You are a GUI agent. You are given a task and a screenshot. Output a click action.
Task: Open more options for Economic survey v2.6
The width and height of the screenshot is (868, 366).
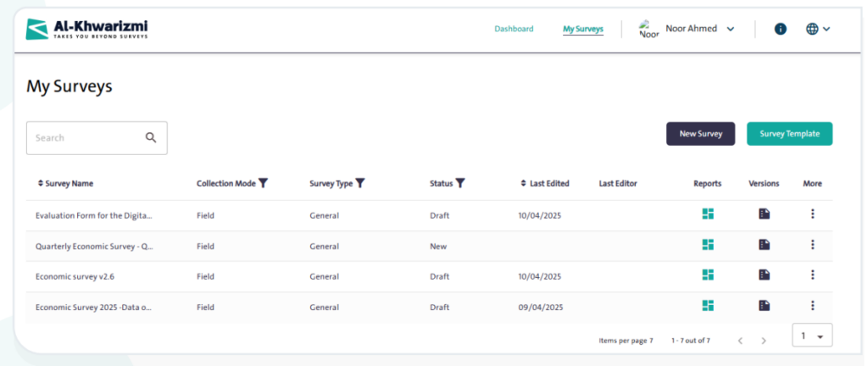812,275
